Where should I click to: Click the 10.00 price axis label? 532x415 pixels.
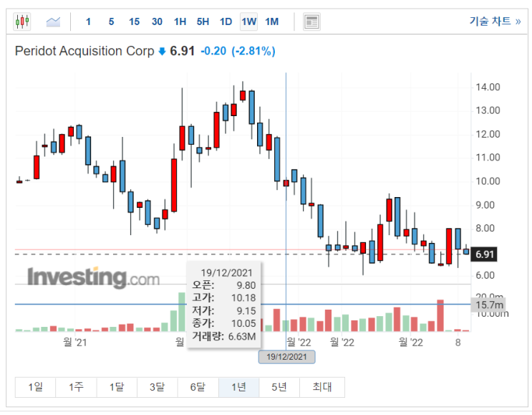pos(488,181)
